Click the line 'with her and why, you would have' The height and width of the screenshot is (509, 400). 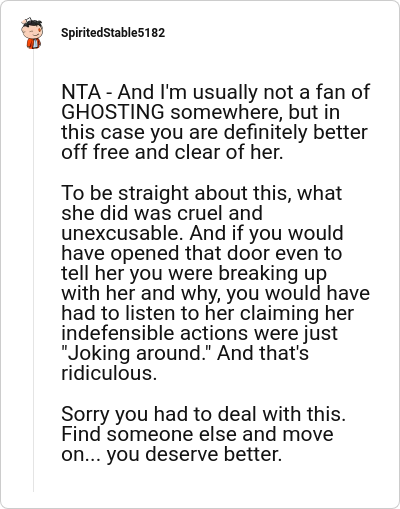click(x=216, y=293)
